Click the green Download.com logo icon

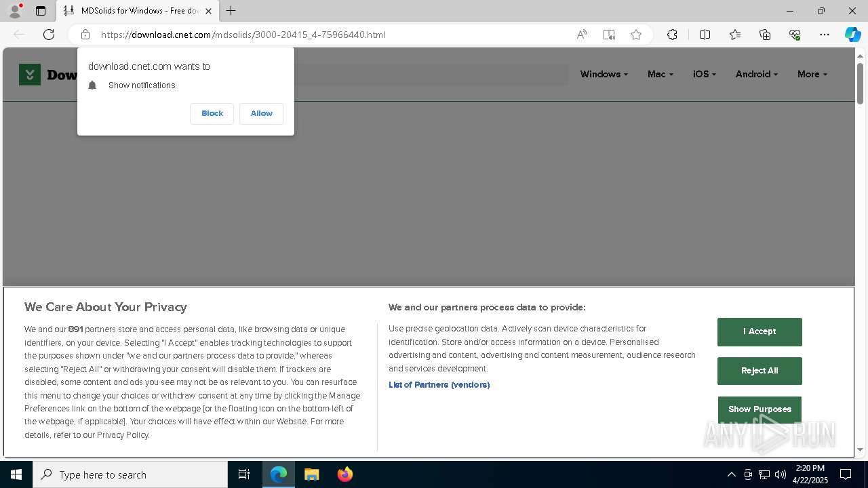tap(30, 75)
